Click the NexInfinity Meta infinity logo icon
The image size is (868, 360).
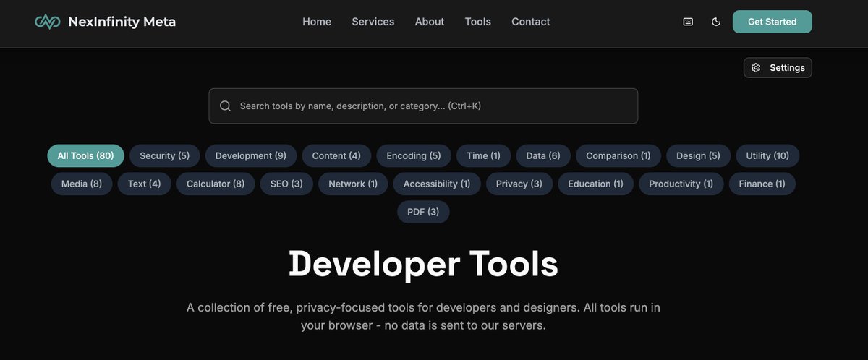click(48, 22)
